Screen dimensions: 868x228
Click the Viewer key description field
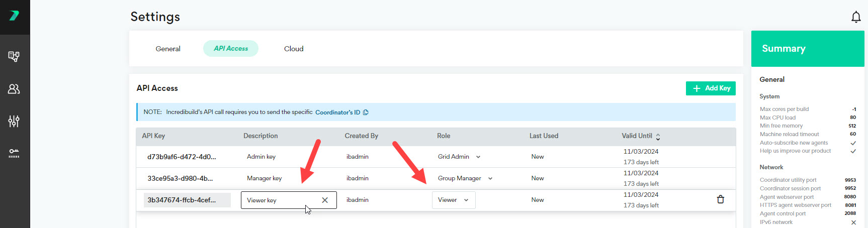(279, 200)
